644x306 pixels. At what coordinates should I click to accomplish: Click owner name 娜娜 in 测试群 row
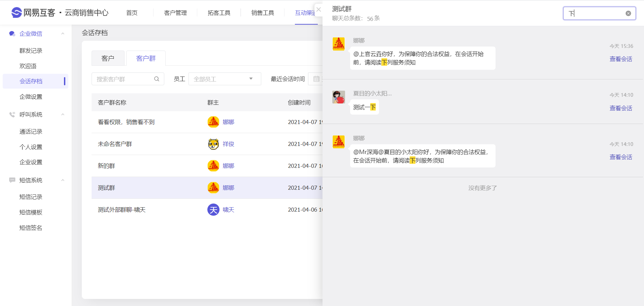click(x=228, y=188)
